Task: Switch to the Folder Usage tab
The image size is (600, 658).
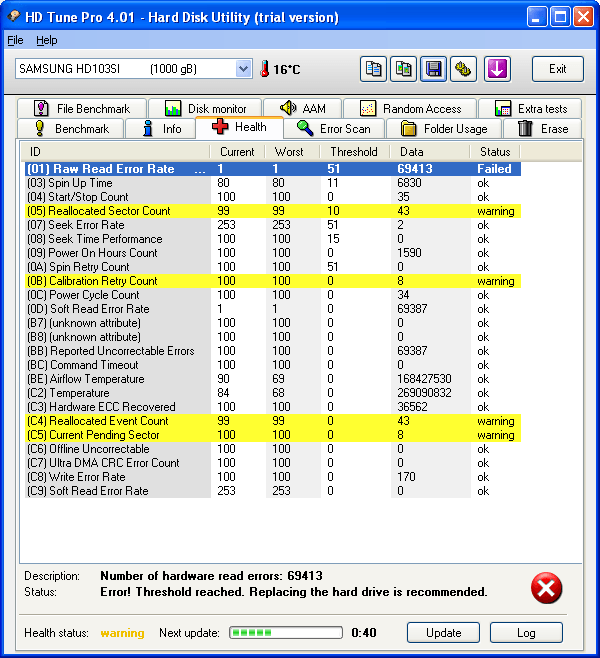Action: pyautogui.click(x=443, y=128)
